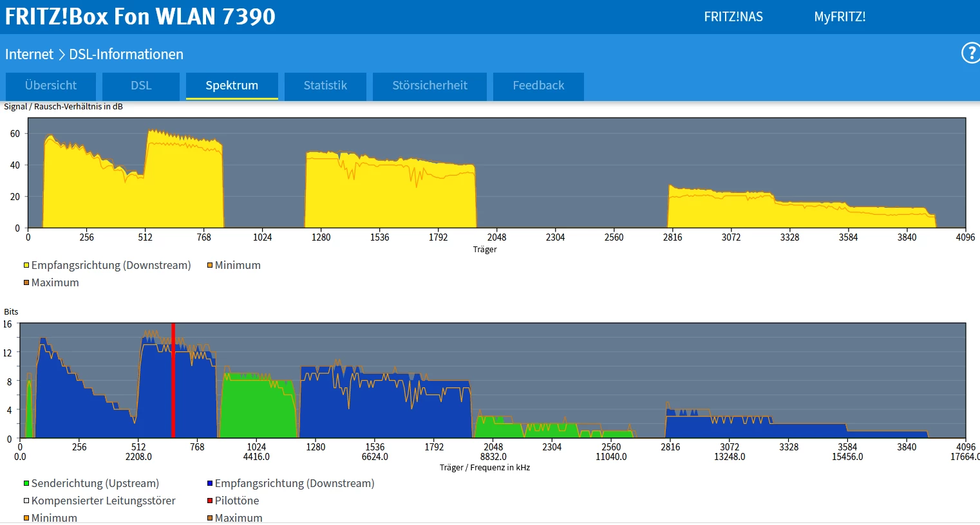This screenshot has width=980, height=525.
Task: Click the orange Minimum swatch in SNR legend
Action: pyautogui.click(x=210, y=265)
